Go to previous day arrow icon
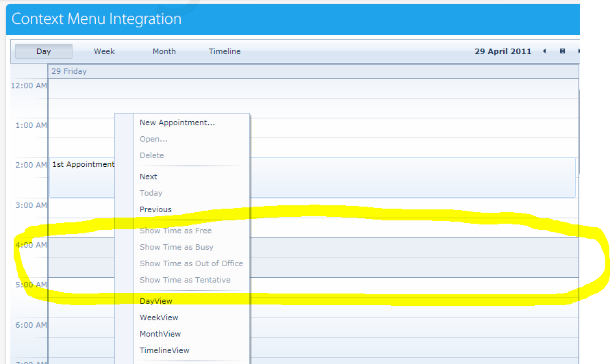The height and width of the screenshot is (364, 610). click(x=544, y=51)
